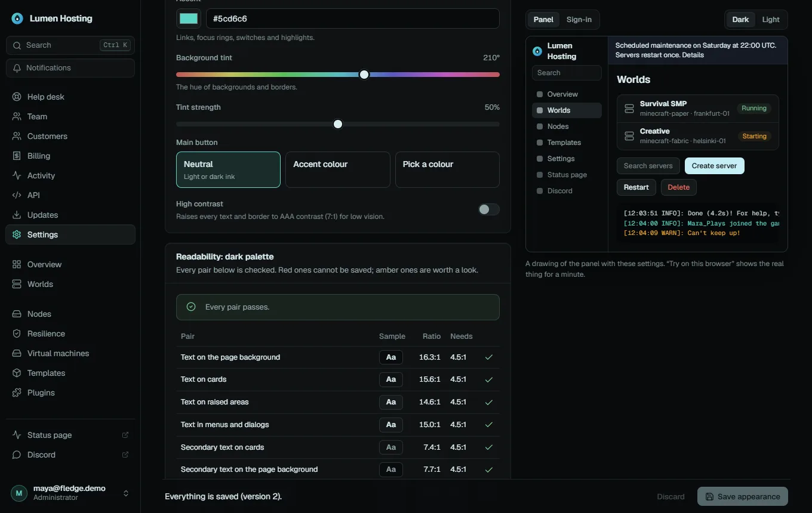
Task: Click the Plugins puzzle icon
Action: (17, 393)
